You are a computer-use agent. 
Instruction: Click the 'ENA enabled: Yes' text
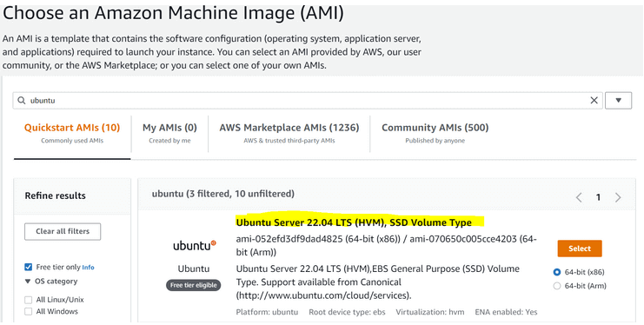[506, 312]
